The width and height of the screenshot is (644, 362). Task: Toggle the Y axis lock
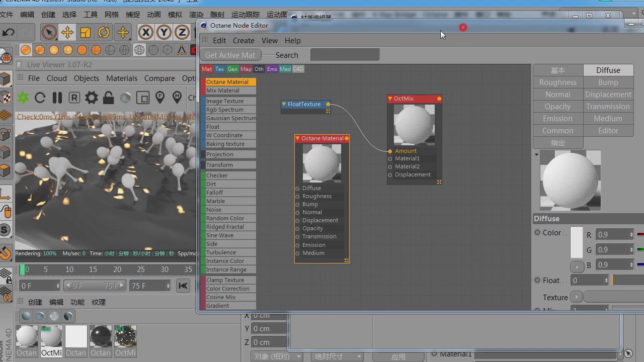coord(164,33)
